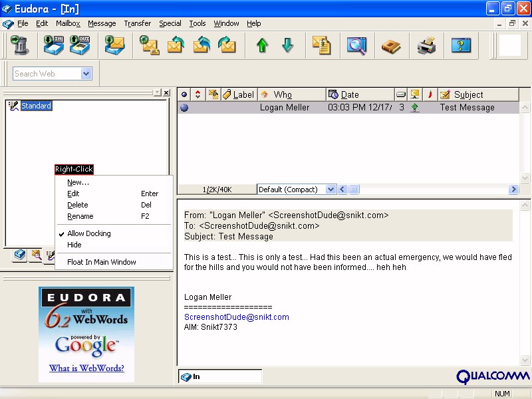This screenshot has height=399, width=532.
Task: Open context help with question mark icon
Action: [x=461, y=45]
